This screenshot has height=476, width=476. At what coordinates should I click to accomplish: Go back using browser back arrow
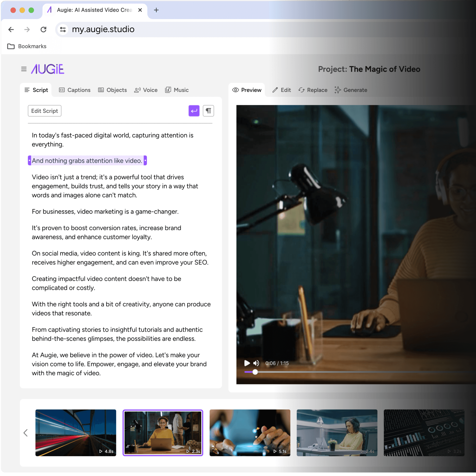11,30
